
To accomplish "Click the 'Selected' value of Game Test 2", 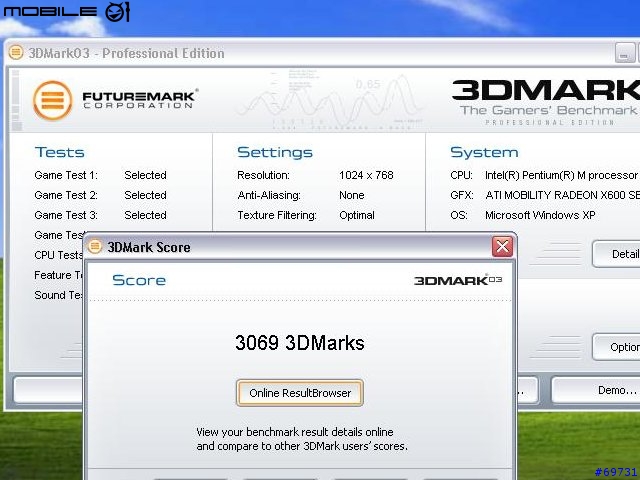I will pos(145,195).
